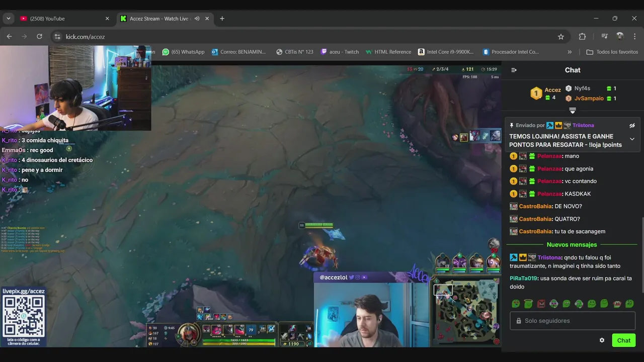Open the Chrome profile avatar
This screenshot has height=362, width=644.
click(620, 37)
